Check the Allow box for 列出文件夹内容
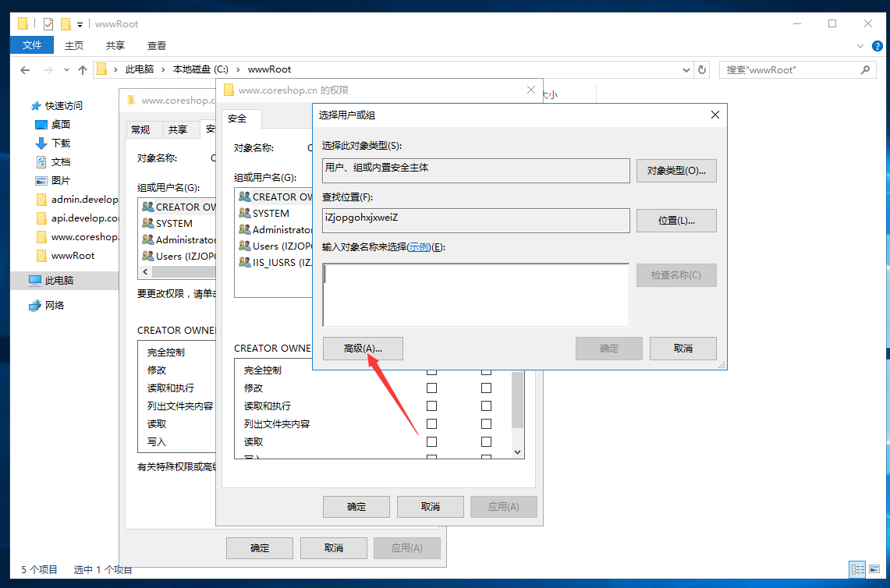The height and width of the screenshot is (588, 890). click(x=431, y=423)
